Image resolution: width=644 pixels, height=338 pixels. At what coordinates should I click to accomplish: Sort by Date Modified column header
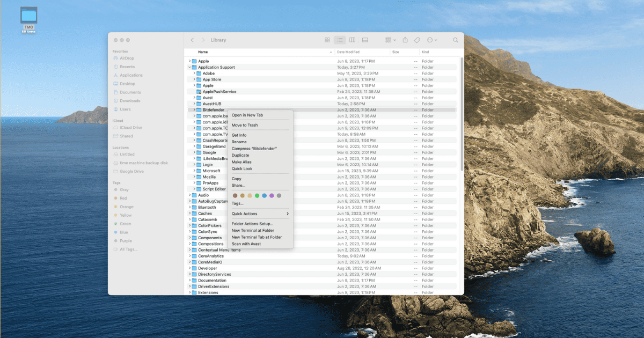(349, 52)
